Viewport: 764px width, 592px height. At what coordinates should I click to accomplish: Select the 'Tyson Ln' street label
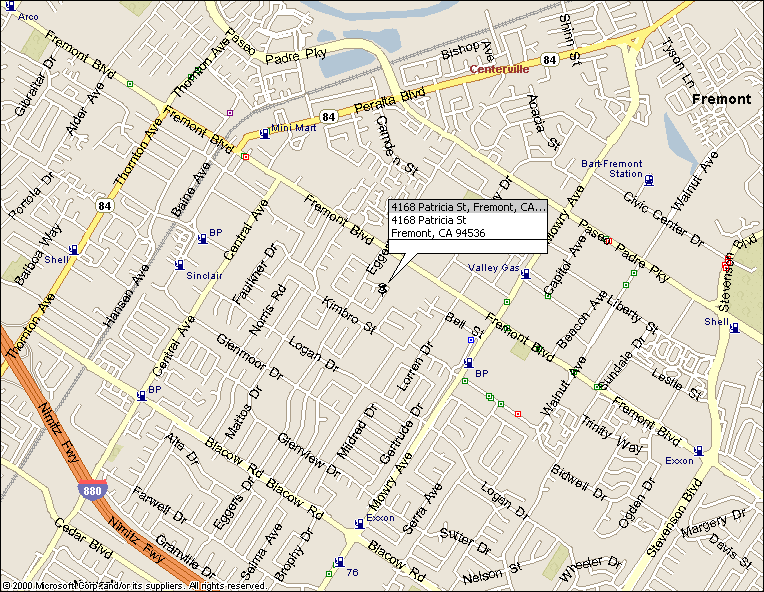(x=678, y=62)
